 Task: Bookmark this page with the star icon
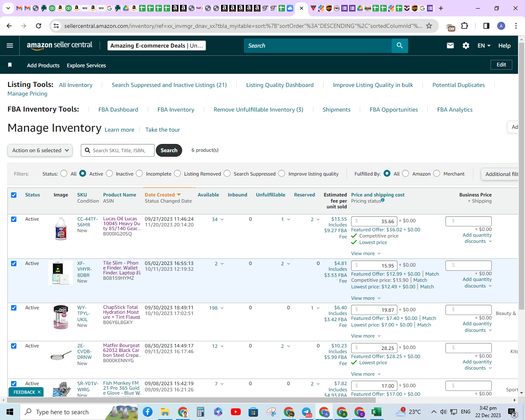[429, 26]
